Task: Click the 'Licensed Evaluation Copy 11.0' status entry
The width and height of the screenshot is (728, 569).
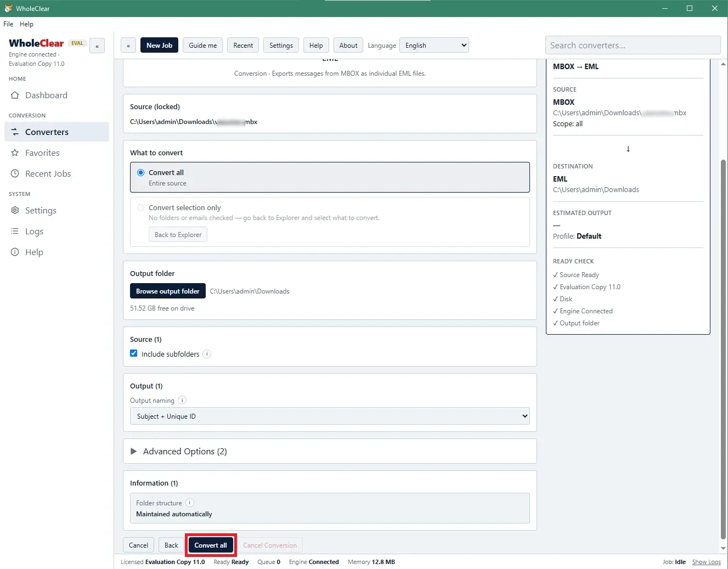Action: click(x=162, y=562)
